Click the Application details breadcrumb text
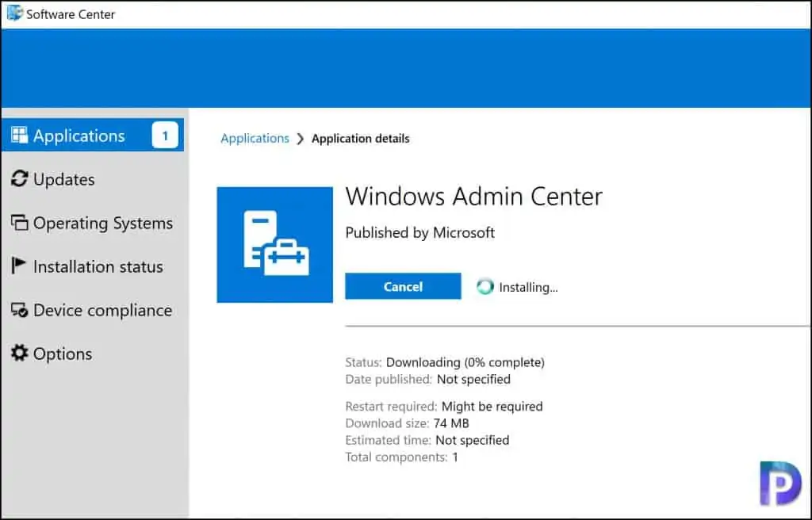 [361, 138]
